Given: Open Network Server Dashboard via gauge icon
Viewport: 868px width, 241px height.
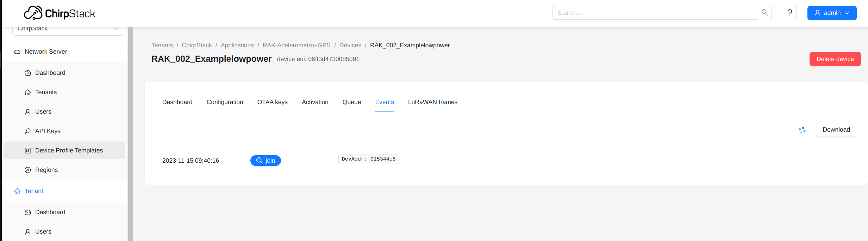Looking at the screenshot, I should [28, 73].
